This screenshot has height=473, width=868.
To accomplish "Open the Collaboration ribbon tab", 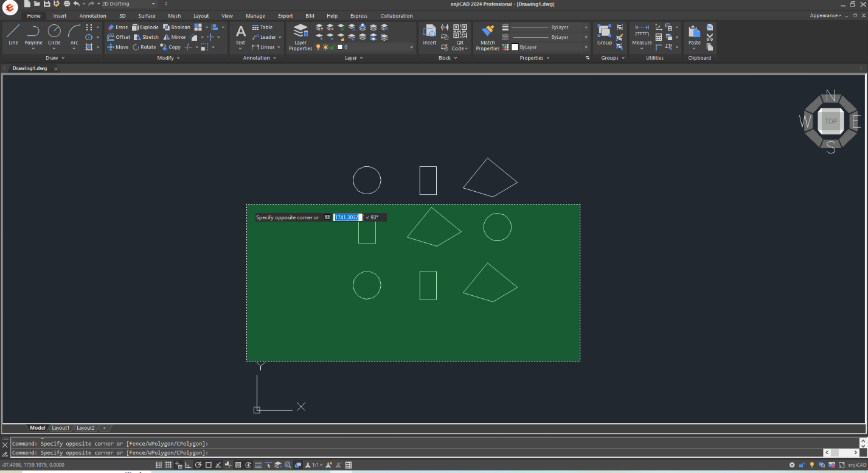I will [397, 16].
